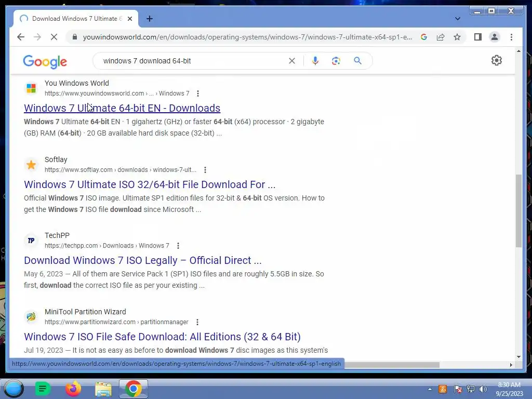Click the softlay.com breadcrumb URL
The image size is (532, 399).
point(121,170)
